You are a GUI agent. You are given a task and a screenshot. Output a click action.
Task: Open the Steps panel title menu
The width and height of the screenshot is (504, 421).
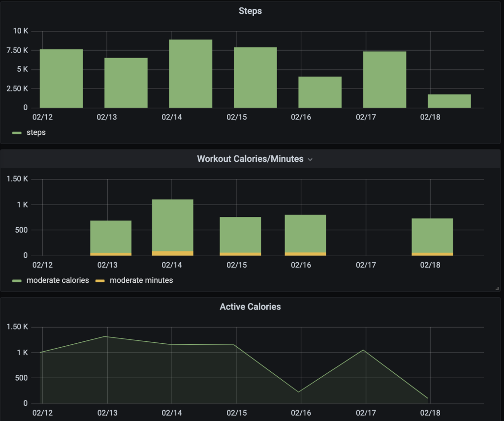click(x=250, y=11)
